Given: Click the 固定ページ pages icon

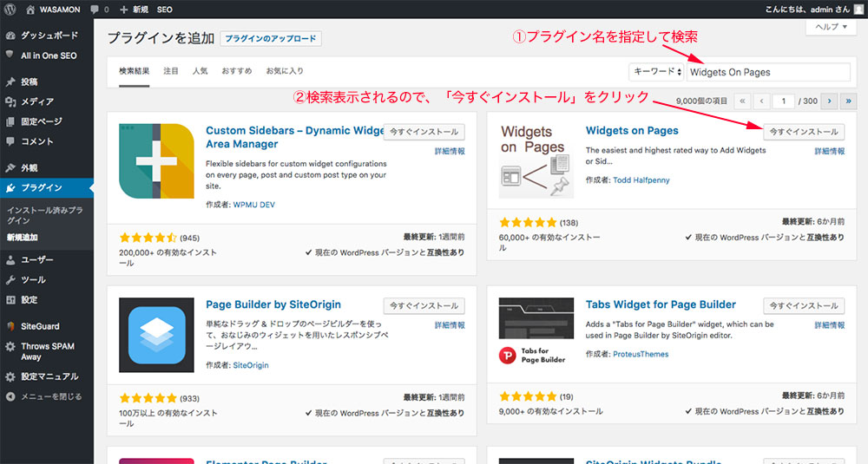Looking at the screenshot, I should 10,121.
